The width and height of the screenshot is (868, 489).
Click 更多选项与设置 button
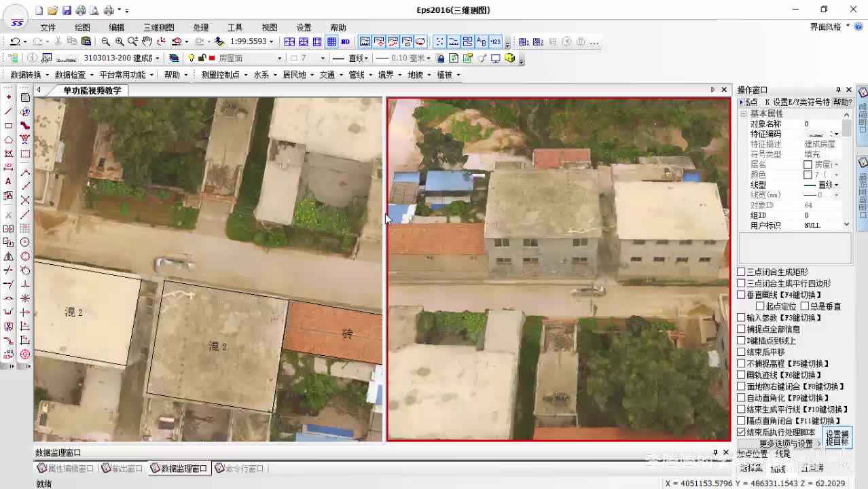780,443
